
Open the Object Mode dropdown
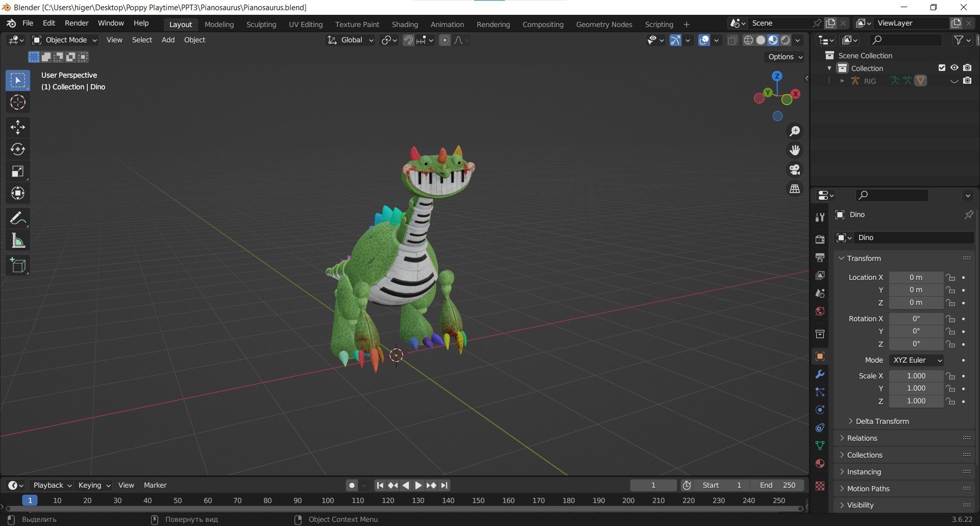click(x=64, y=40)
